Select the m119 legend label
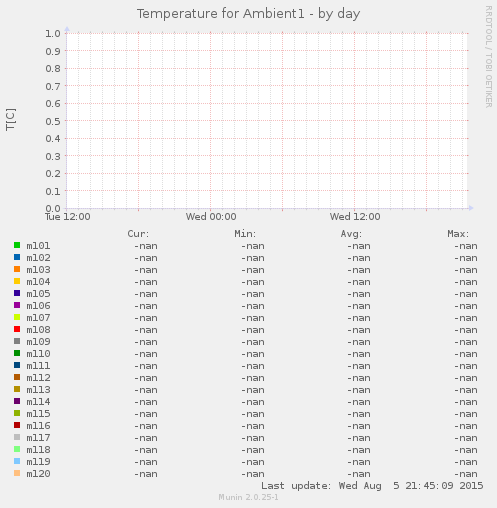497x508 pixels. pyautogui.click(x=38, y=462)
